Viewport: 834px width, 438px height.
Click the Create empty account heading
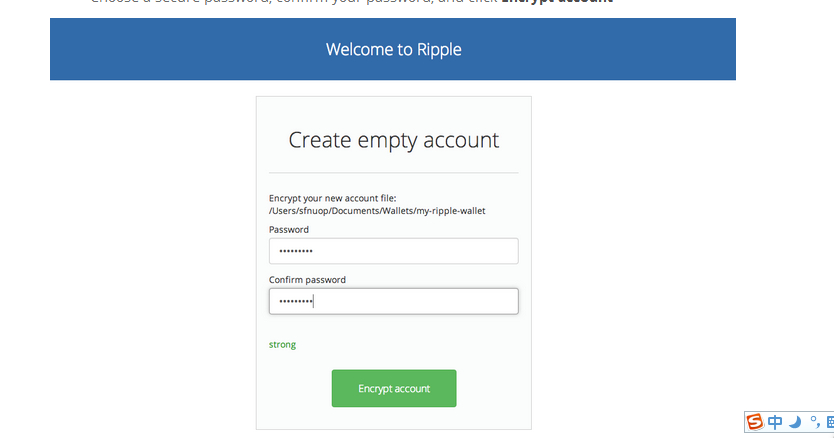(394, 140)
